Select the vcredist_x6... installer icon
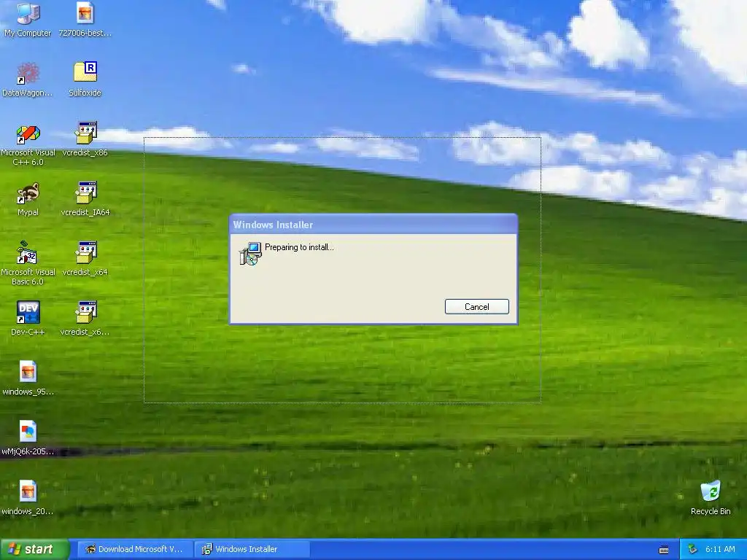This screenshot has height=560, width=747. pos(85,319)
